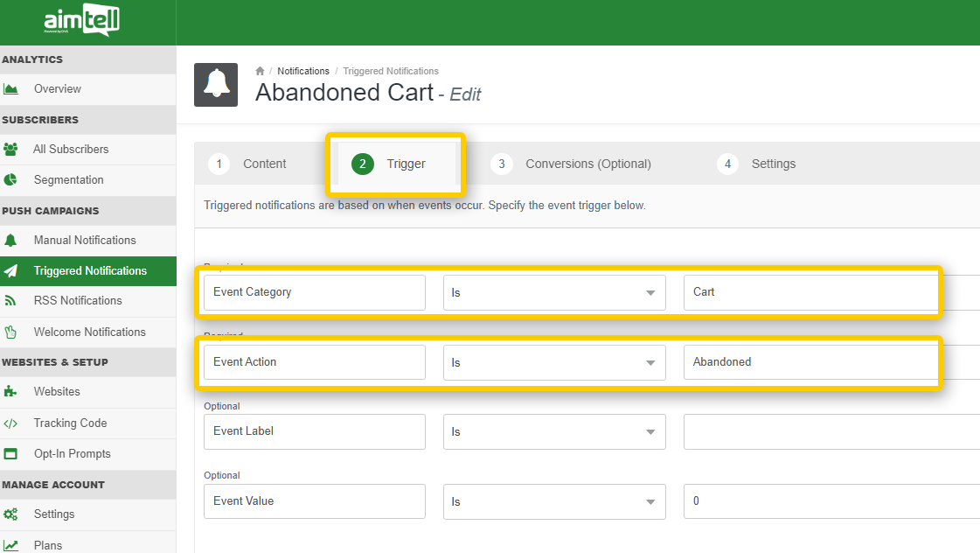
Task: Click the Manual Notifications bell icon
Action: (x=10, y=241)
